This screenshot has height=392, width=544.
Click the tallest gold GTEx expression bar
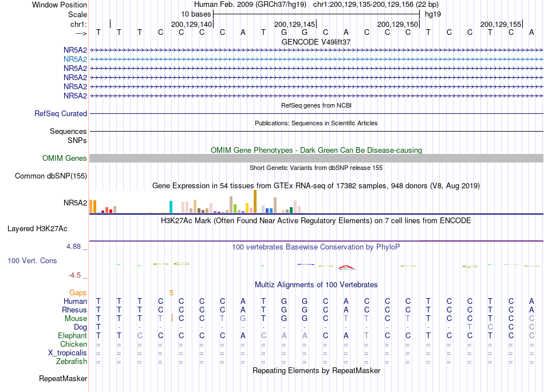(255, 201)
